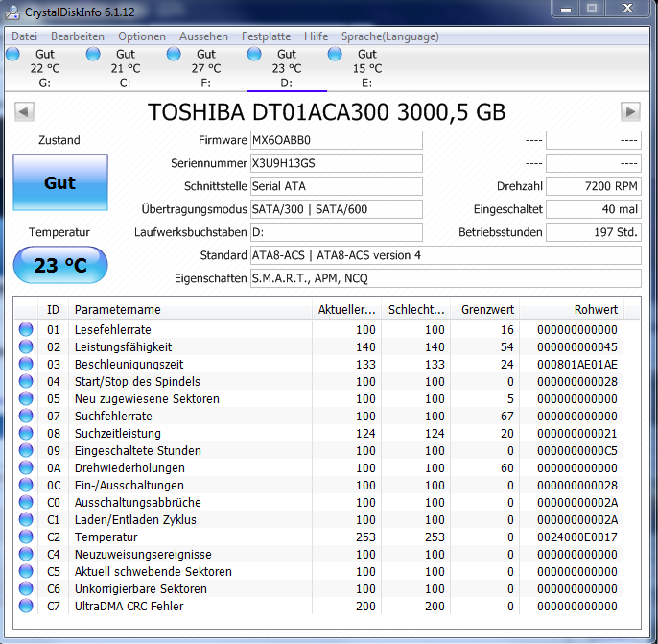Open the Aussehen menu
This screenshot has height=644, width=658.
click(203, 36)
